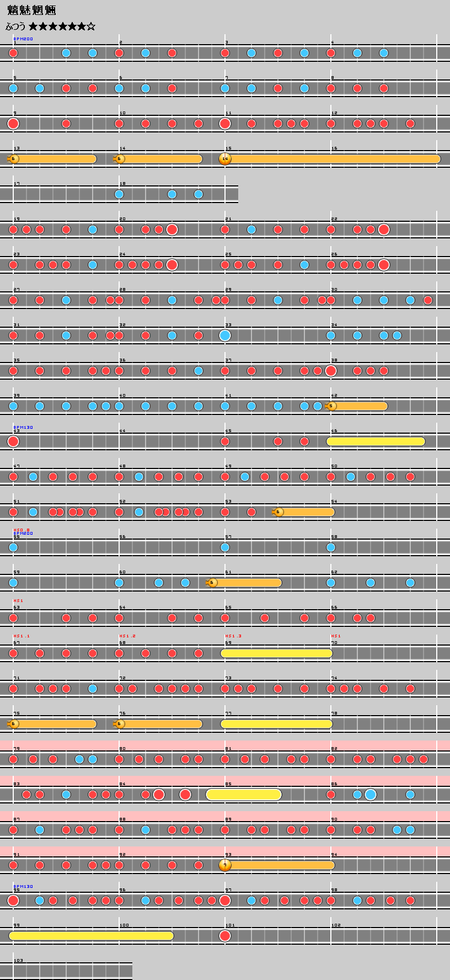The width and height of the screenshot is (450, 980).
Task: Click the HS0.8 scroll speed label at measure 55
Action: click(22, 530)
